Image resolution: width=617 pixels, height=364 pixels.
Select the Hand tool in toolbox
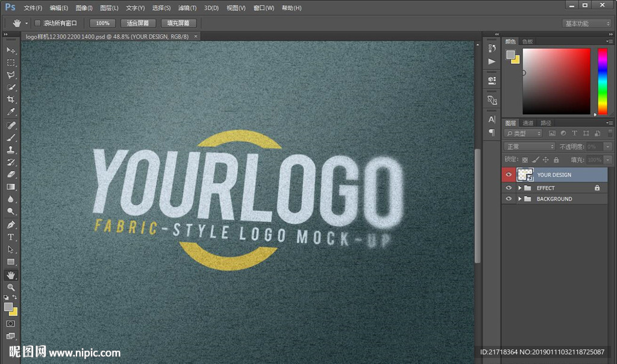tap(11, 275)
